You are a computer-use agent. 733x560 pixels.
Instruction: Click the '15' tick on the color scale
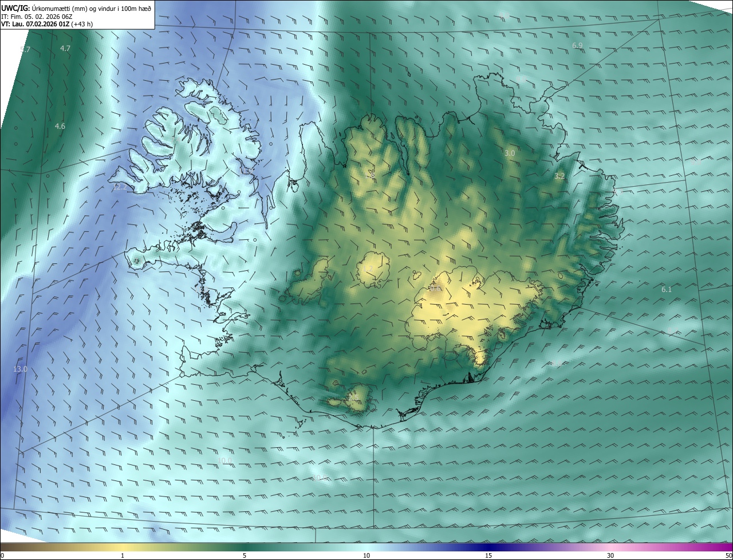click(x=488, y=555)
